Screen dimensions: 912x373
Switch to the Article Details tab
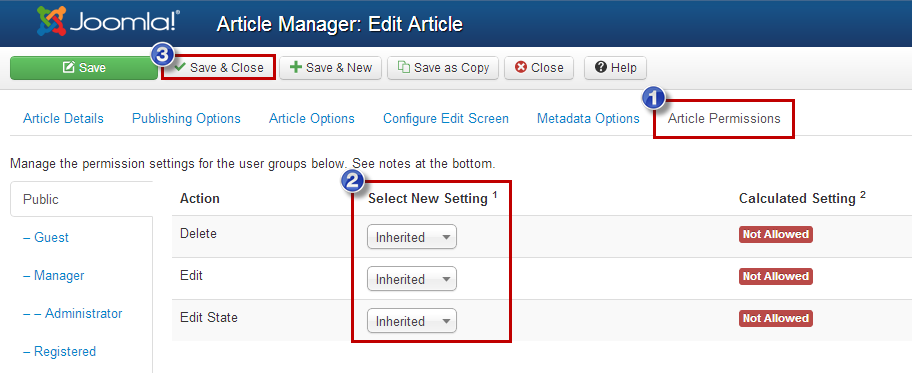[63, 119]
